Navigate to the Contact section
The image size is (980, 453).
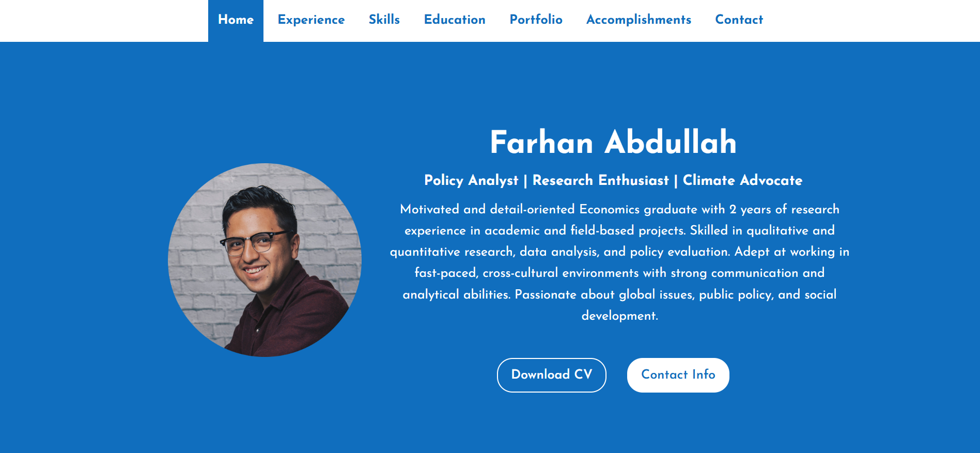pyautogui.click(x=739, y=21)
